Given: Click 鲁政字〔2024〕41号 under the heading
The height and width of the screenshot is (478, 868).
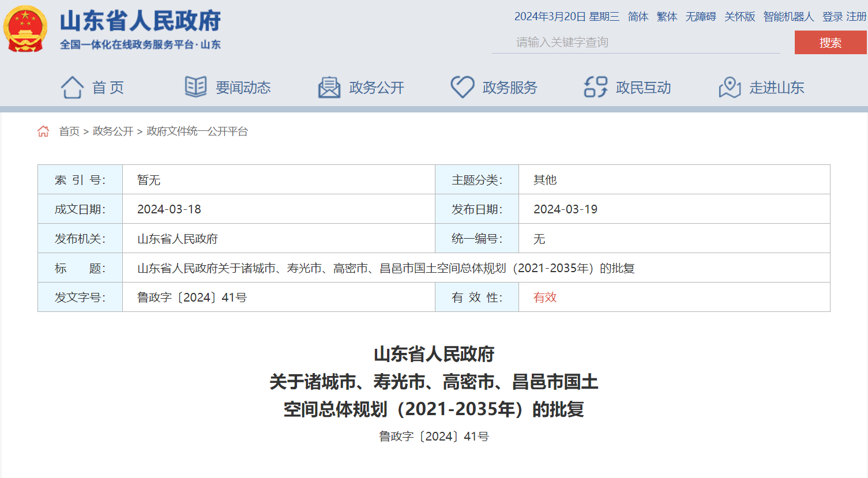Looking at the screenshot, I should (x=434, y=436).
